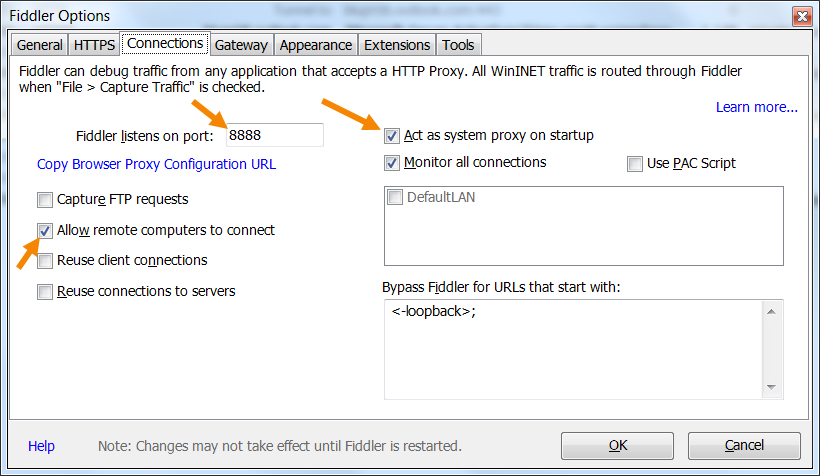Uncheck Monitor all connections
Viewport: 820px width, 476px height.
pyautogui.click(x=392, y=163)
